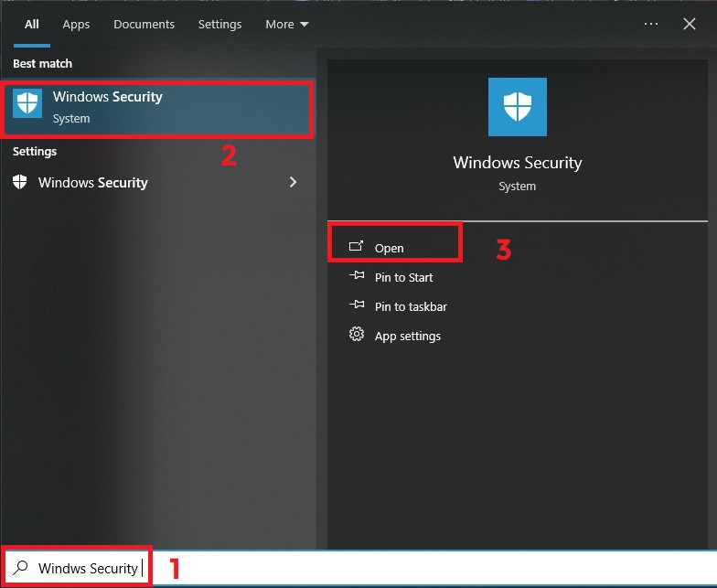Click the magnifier icon in the search box
717x588 pixels.
pos(21,568)
